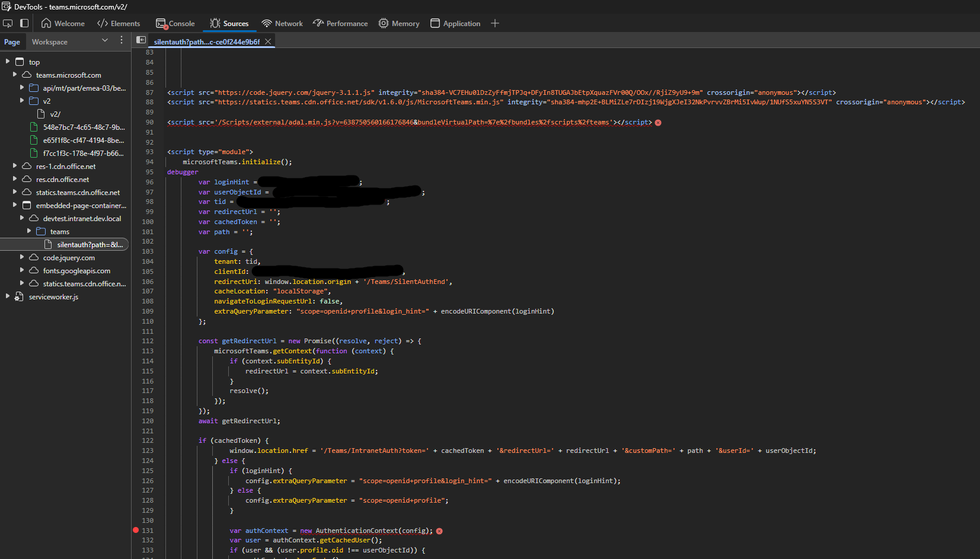Image resolution: width=980 pixels, height=559 pixels.
Task: Open the Console tab
Action: [x=175, y=24]
